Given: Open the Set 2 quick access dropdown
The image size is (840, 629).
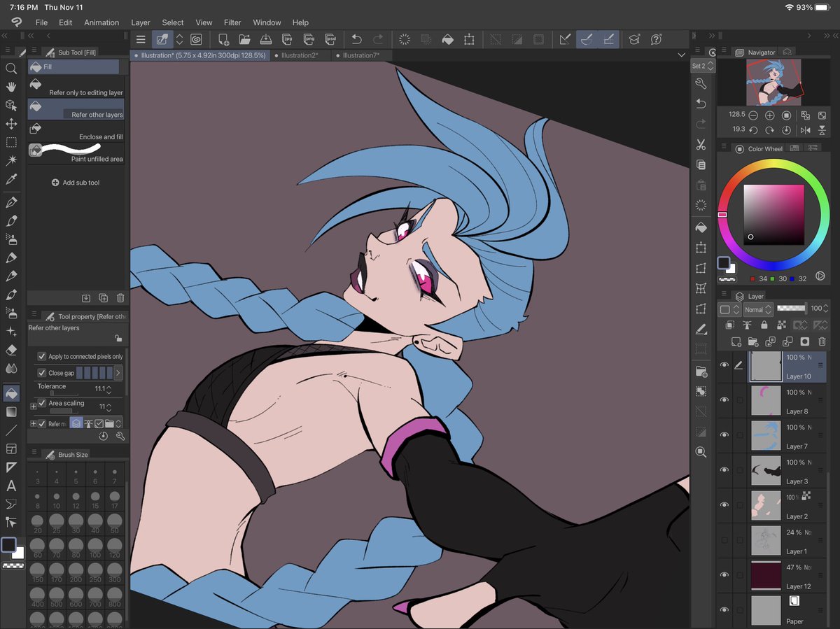Looking at the screenshot, I should 703,66.
